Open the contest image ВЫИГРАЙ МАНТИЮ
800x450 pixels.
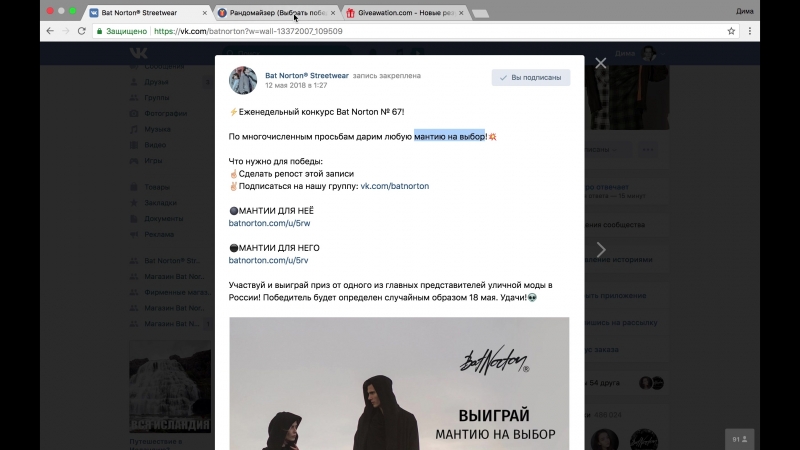[399, 383]
